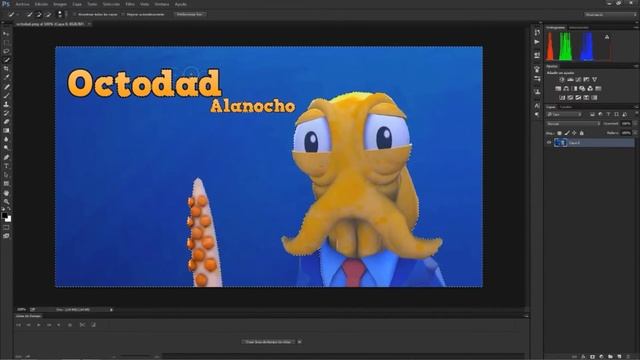Click the Capa 0 layer thumbnail
The height and width of the screenshot is (360, 640).
[560, 142]
